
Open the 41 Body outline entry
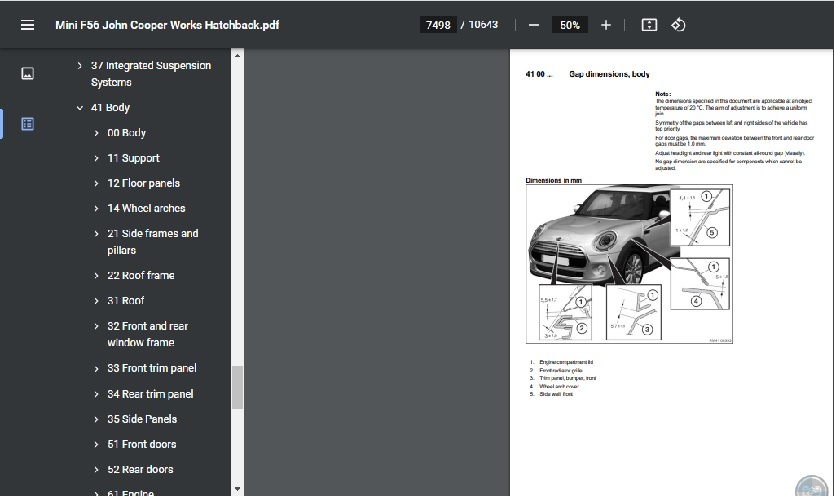tap(110, 107)
